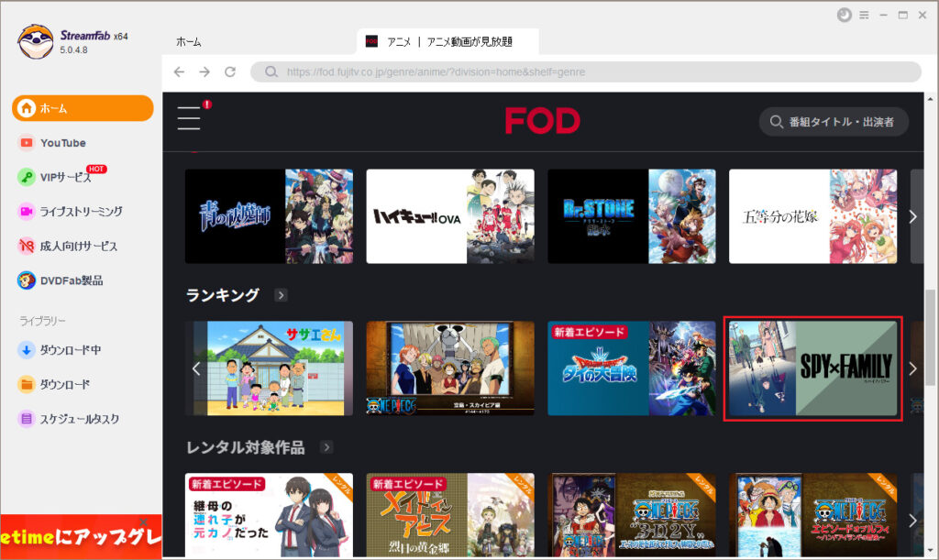Open the ONE PIECE エピソードオブルフィ thumbnail
This screenshot has height=560, width=939.
pyautogui.click(x=812, y=514)
